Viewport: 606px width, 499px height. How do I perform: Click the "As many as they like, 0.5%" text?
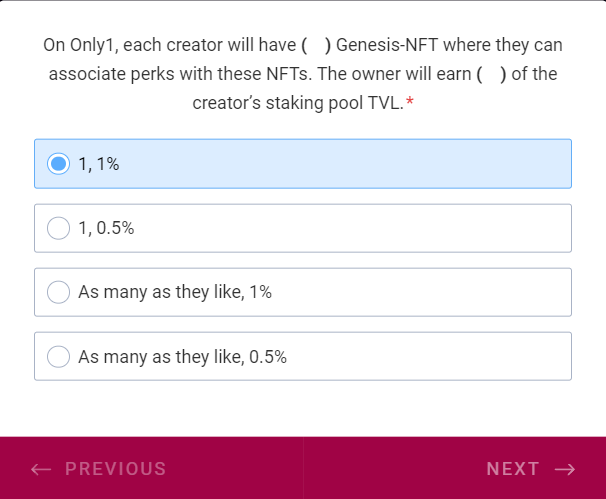coord(182,356)
